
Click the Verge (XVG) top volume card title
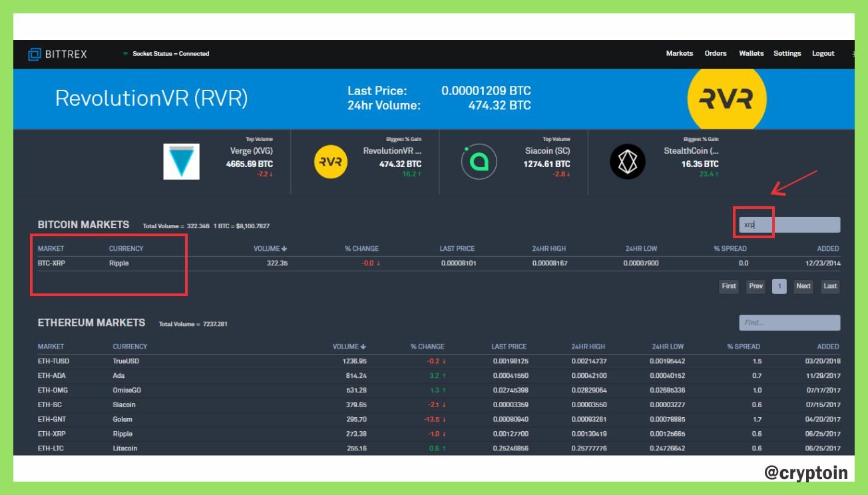[x=252, y=151]
